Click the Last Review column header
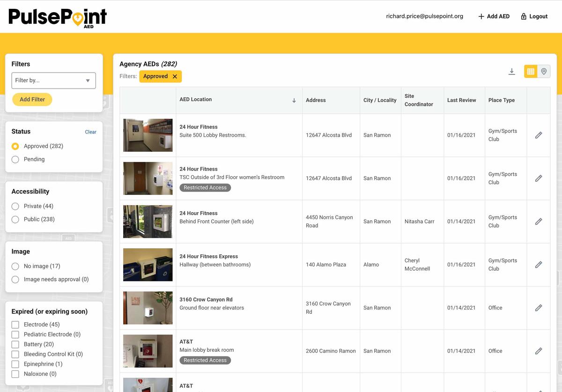This screenshot has height=392, width=562. pos(461,100)
